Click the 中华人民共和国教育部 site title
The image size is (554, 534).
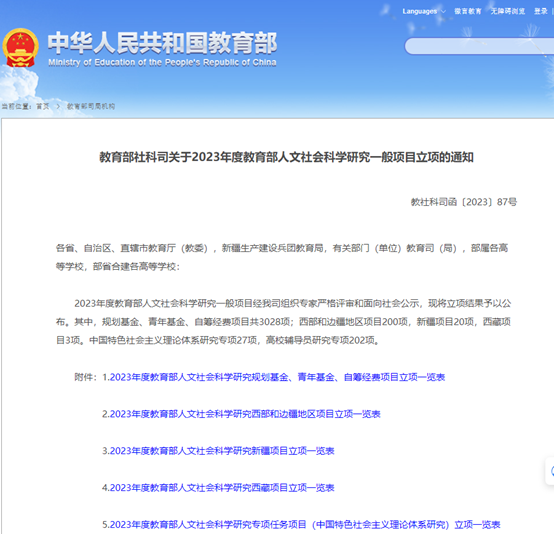coord(162,43)
